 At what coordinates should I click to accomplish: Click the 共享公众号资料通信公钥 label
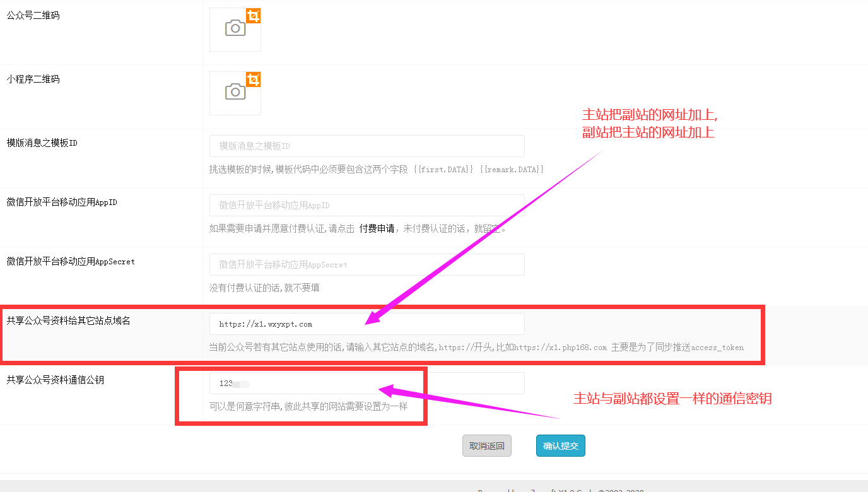(55, 380)
